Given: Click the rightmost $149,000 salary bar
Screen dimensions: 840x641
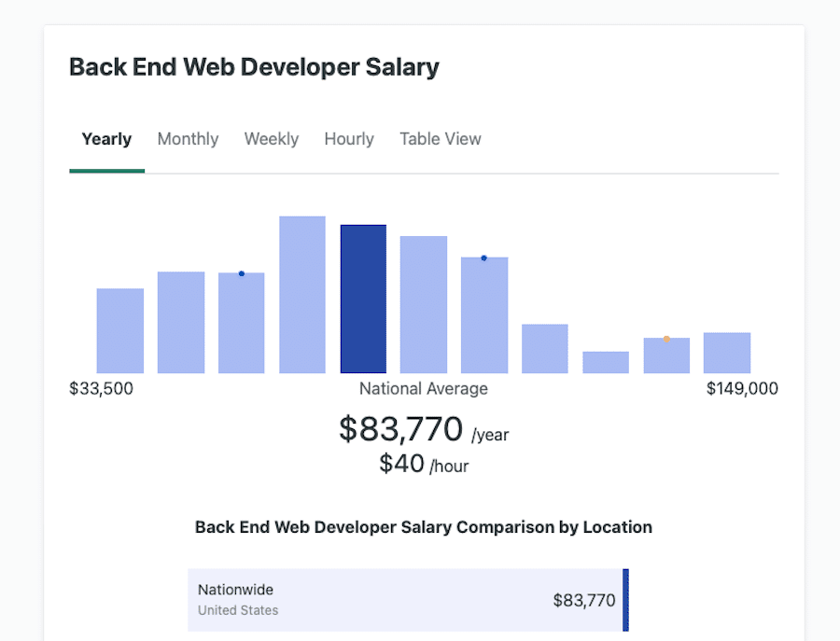Looking at the screenshot, I should 726,350.
